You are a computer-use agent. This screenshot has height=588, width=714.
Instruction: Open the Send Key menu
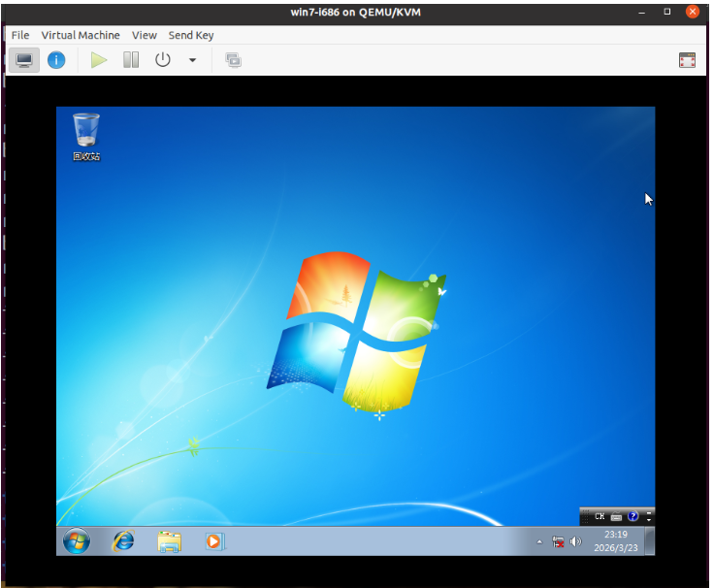(x=191, y=35)
